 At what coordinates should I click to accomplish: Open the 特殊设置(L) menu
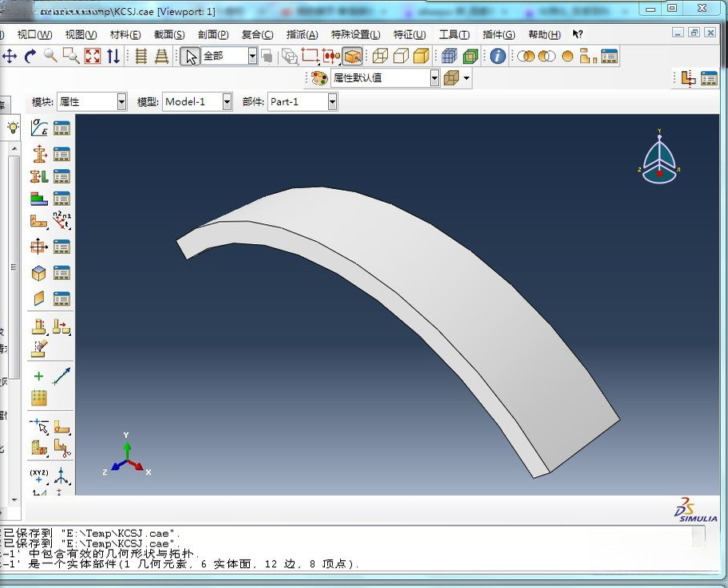pos(356,34)
